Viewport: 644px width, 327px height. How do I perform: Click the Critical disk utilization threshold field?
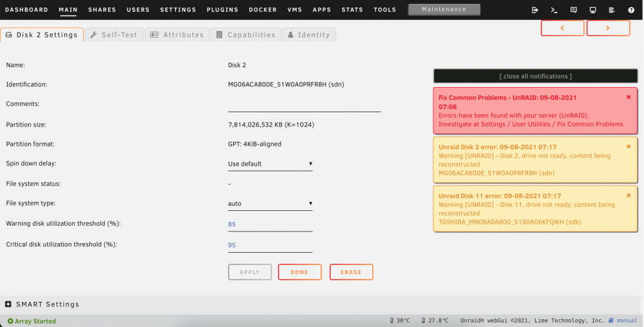(x=270, y=245)
